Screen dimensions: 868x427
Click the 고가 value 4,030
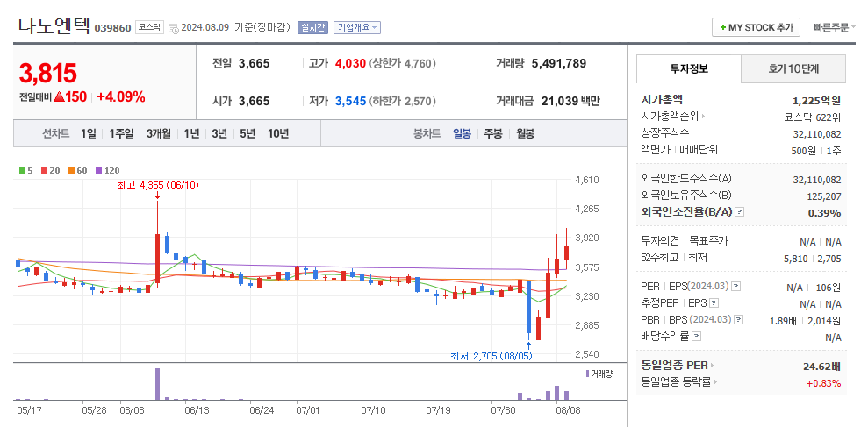coord(350,64)
